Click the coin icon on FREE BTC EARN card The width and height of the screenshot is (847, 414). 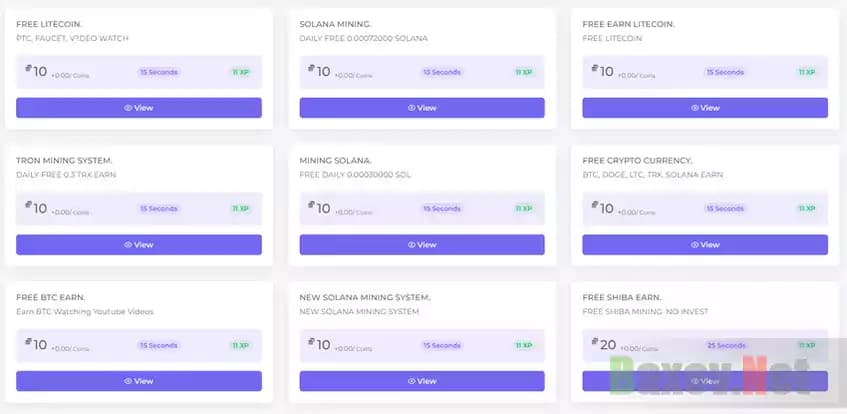pos(29,343)
